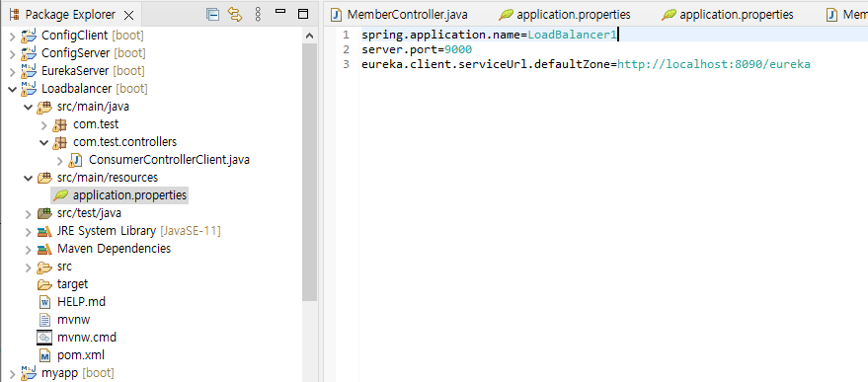Click the Package Explorer vertical scrollbar

(309, 172)
